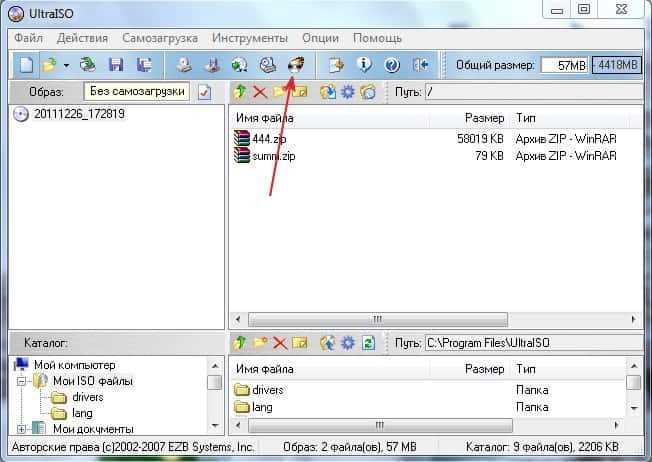Open the Опции menu
The height and width of the screenshot is (462, 652).
(x=320, y=38)
